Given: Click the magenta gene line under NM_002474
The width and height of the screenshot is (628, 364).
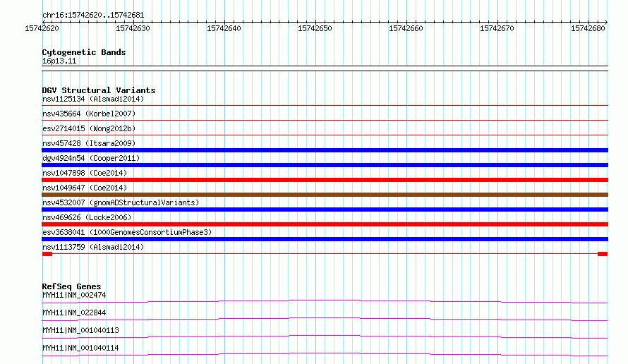Looking at the screenshot, I should click(x=325, y=301).
